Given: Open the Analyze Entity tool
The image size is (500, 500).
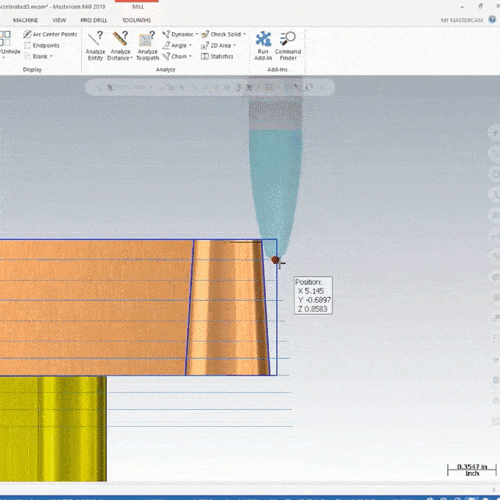Looking at the screenshot, I should pos(95,45).
